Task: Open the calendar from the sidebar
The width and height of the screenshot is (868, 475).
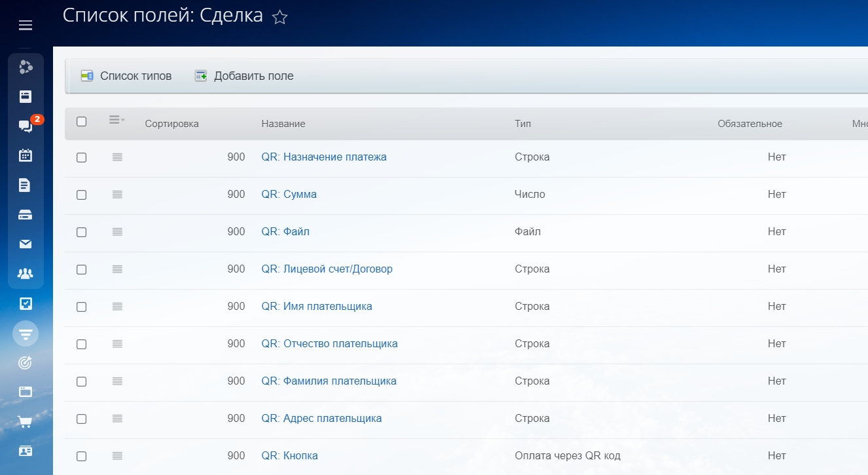Action: click(26, 156)
